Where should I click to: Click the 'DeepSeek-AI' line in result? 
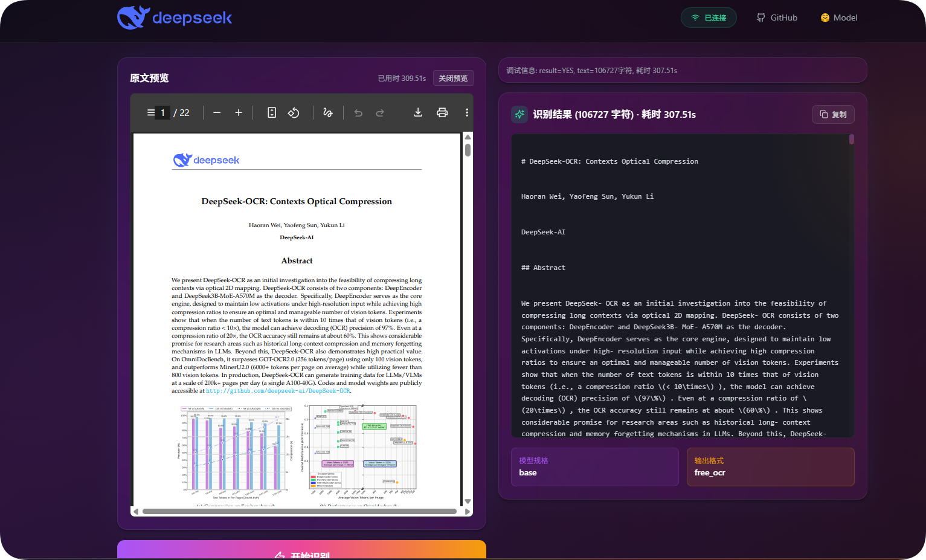[x=543, y=232]
